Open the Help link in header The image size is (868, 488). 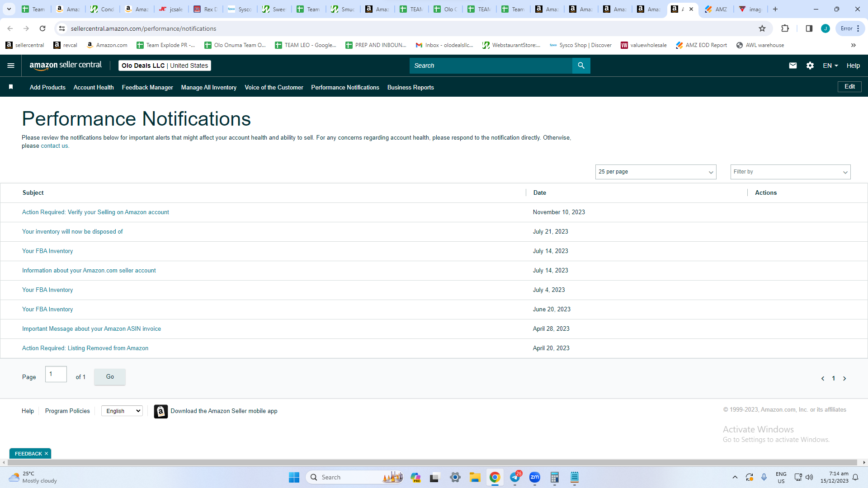(853, 66)
